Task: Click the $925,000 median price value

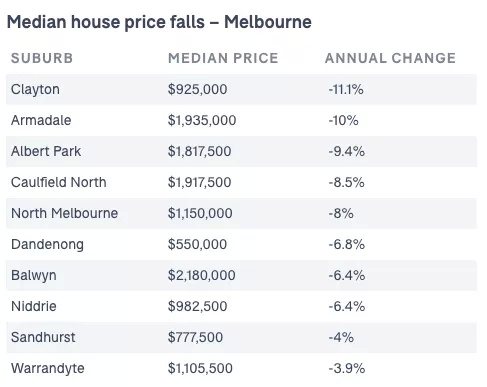Action: coord(197,89)
